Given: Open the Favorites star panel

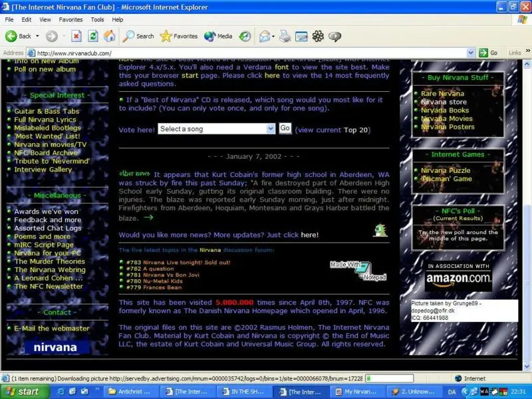Looking at the screenshot, I should pyautogui.click(x=179, y=36).
